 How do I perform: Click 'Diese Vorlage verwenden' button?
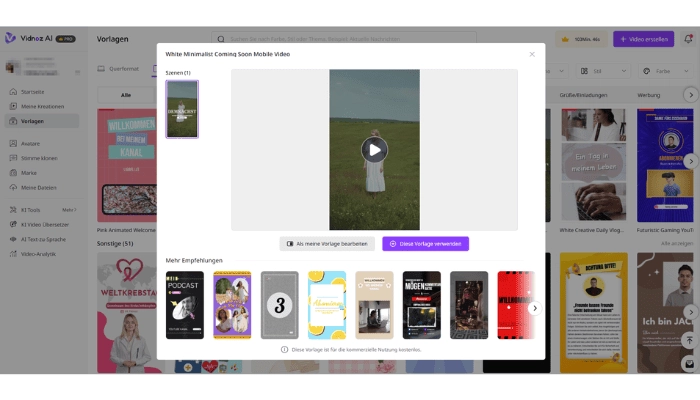point(425,244)
